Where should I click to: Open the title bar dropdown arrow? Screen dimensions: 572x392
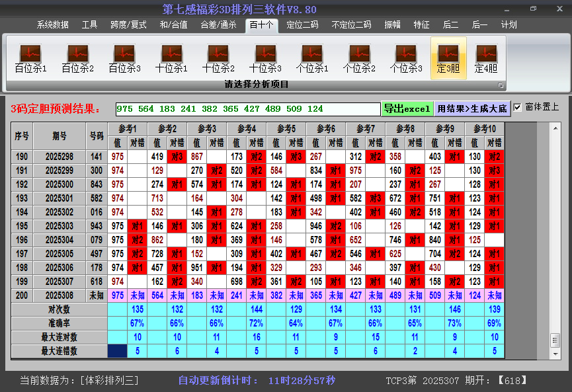pos(505,9)
